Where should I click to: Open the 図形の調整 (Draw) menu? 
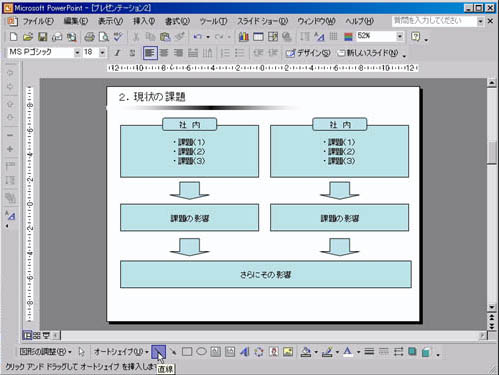tap(45, 352)
